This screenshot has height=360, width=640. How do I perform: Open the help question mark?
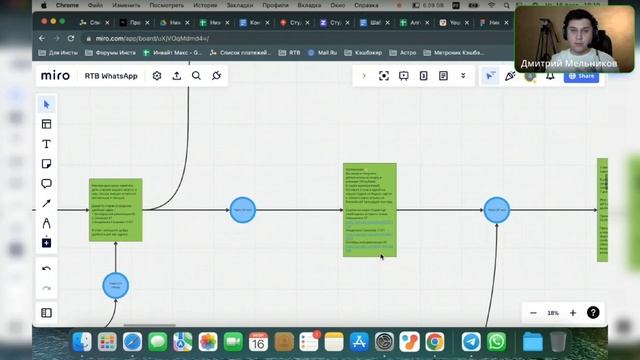[593, 313]
